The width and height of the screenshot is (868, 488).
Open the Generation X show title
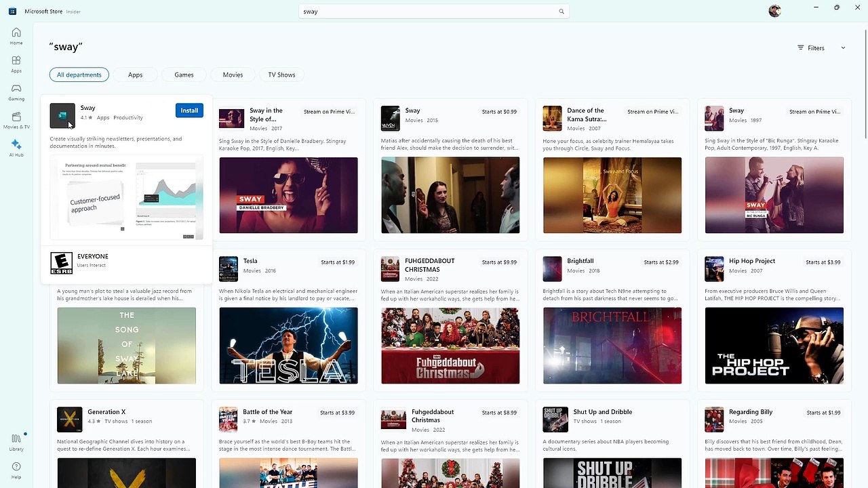106,412
